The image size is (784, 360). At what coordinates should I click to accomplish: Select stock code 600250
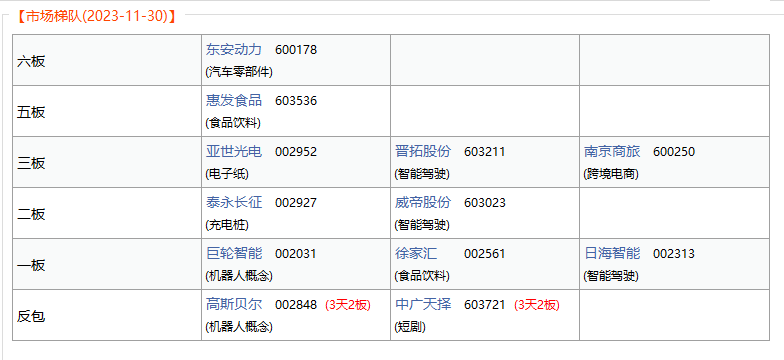point(674,152)
